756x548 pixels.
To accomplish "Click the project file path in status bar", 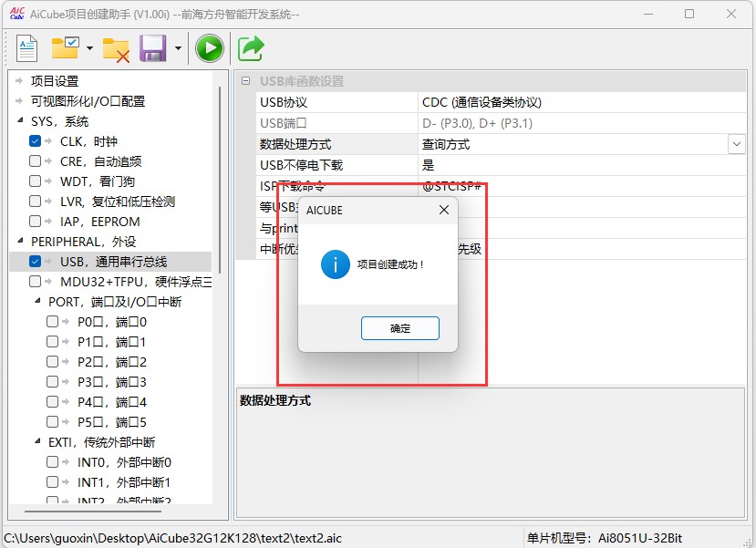I will (x=172, y=538).
